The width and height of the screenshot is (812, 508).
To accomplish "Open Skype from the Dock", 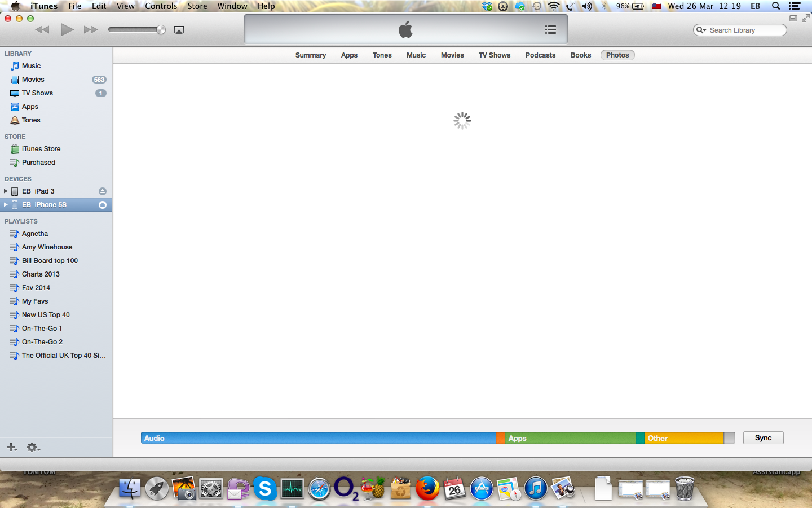I will (265, 488).
